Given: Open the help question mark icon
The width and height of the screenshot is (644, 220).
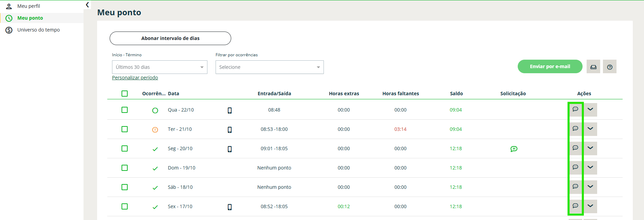Looking at the screenshot, I should [609, 67].
